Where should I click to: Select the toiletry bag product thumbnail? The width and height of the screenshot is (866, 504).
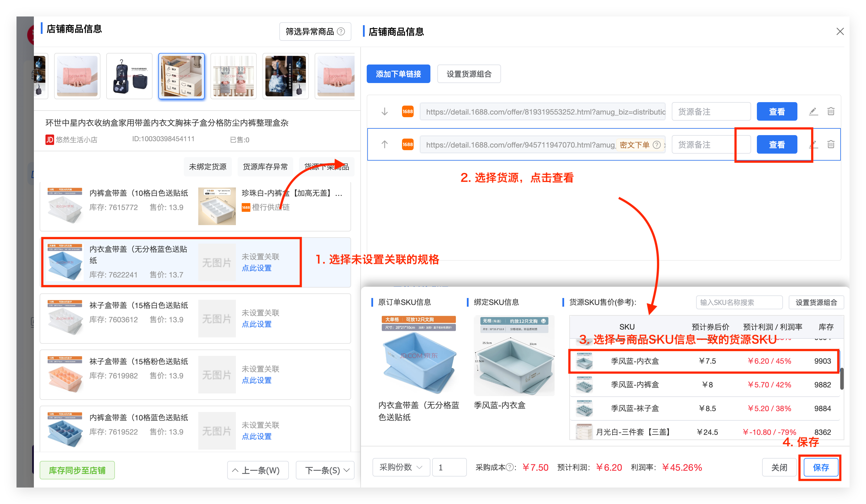coord(129,76)
